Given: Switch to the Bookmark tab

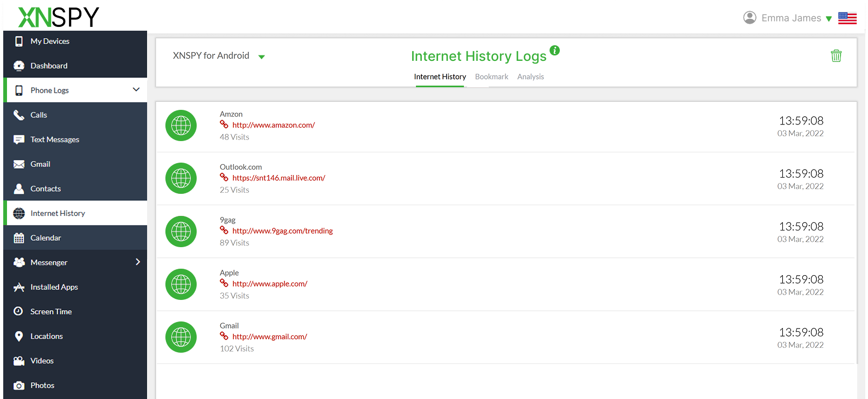Looking at the screenshot, I should 491,77.
